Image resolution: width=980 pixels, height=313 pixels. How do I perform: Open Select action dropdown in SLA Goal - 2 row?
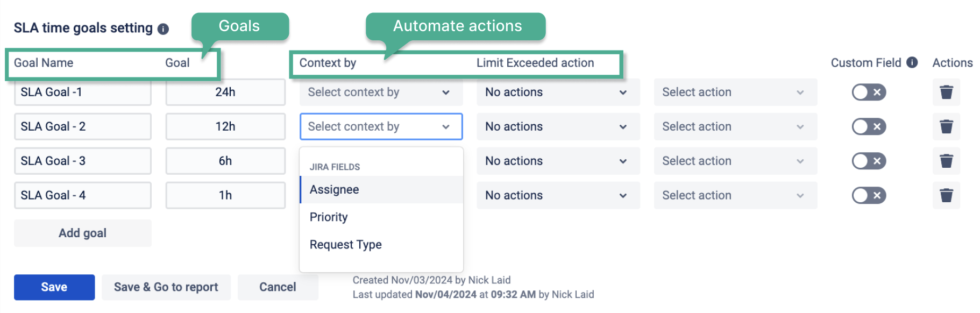(x=735, y=127)
